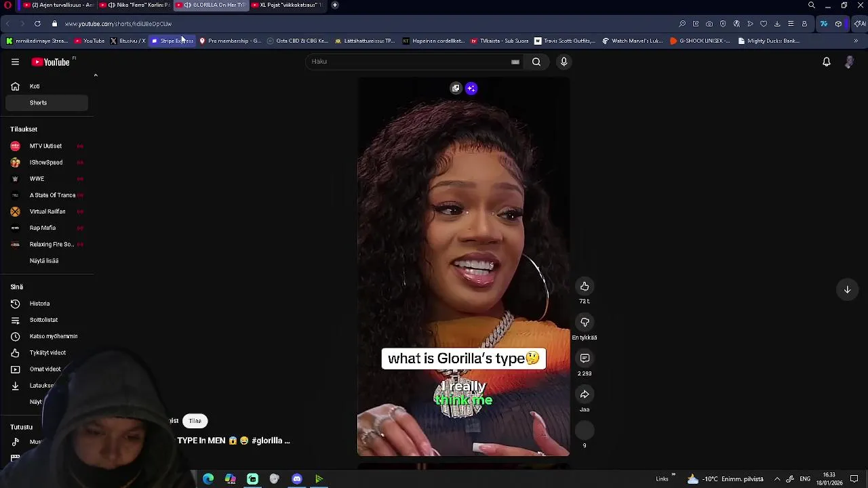Viewport: 868px width, 488px height.
Task: Open Discord from the taskbar
Action: [297, 479]
